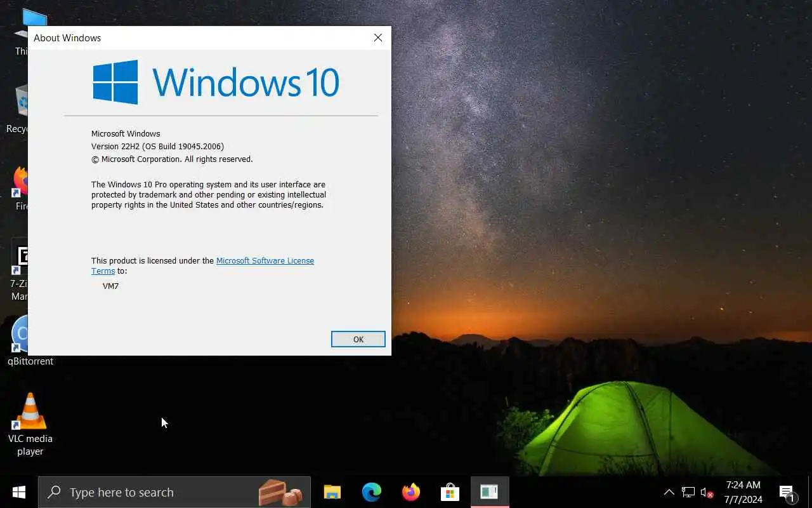Close the About Windows dialog
This screenshot has width=812, height=508.
[378, 37]
